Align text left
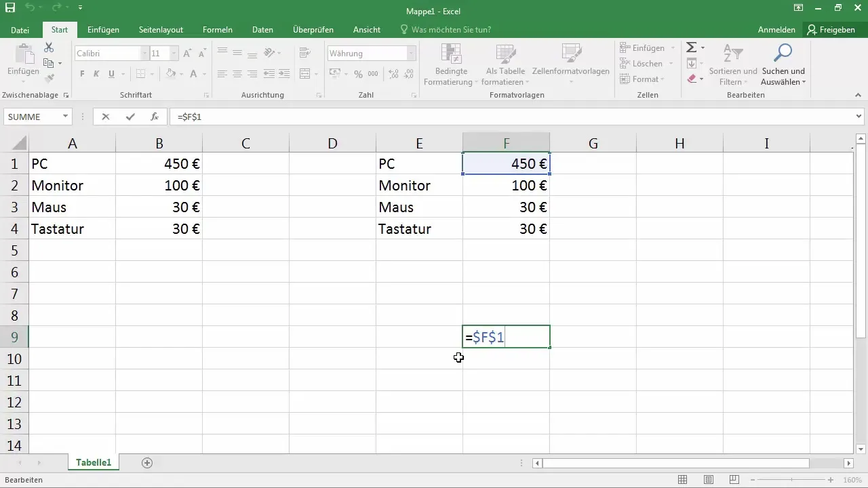 click(x=222, y=74)
